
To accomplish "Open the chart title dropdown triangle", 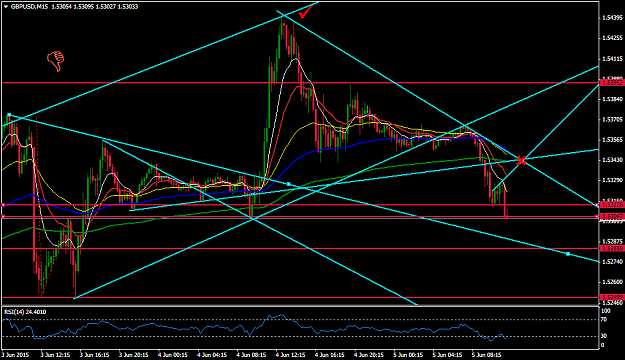I will pyautogui.click(x=6, y=7).
